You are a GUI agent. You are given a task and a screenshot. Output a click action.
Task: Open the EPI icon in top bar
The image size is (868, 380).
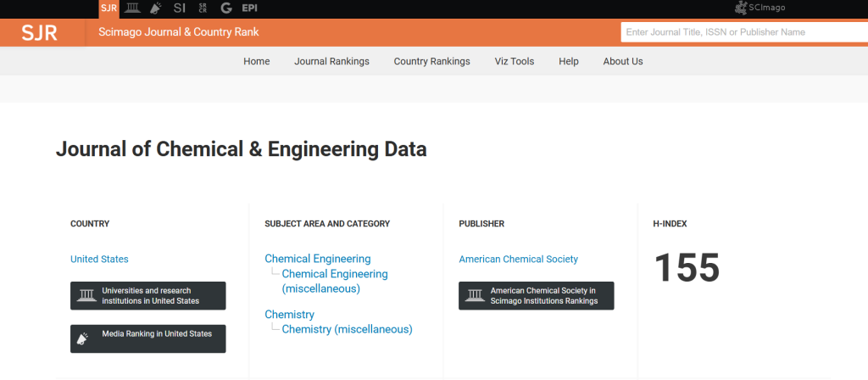point(250,8)
